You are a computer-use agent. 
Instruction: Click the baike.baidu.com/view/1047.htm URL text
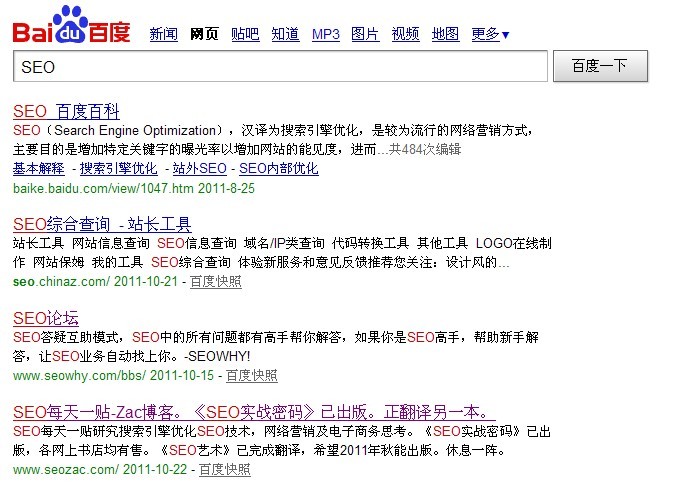(104, 188)
